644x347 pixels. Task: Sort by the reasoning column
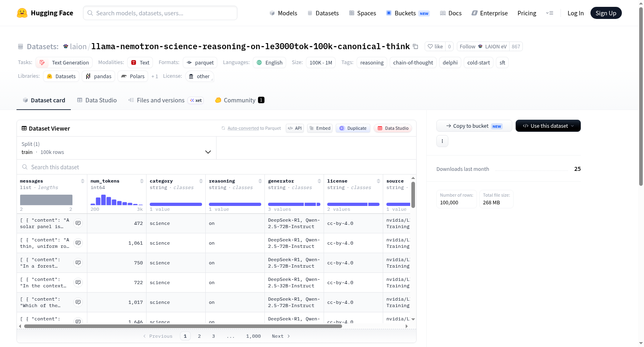coord(260,181)
